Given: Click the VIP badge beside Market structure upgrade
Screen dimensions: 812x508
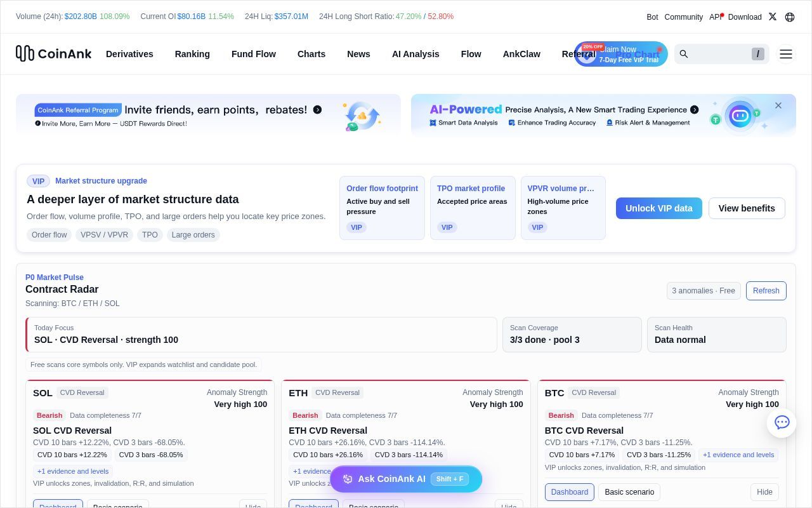Looking at the screenshot, I should pos(38,181).
